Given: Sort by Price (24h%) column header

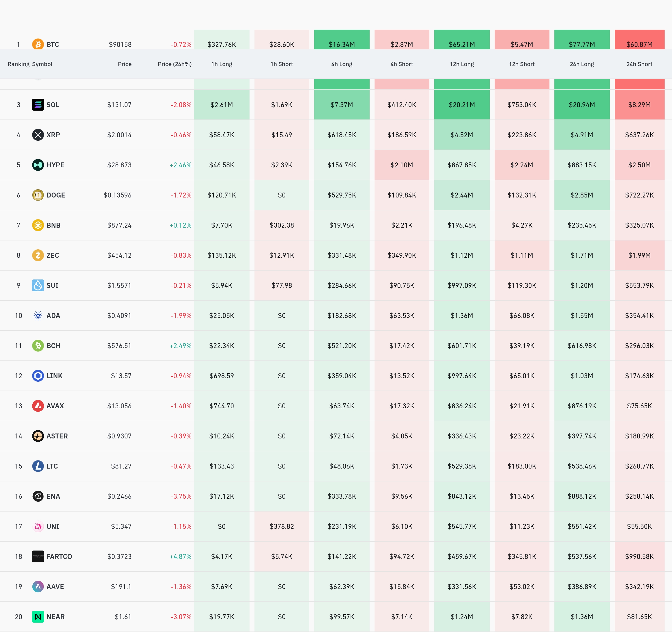Looking at the screenshot, I should pos(174,64).
